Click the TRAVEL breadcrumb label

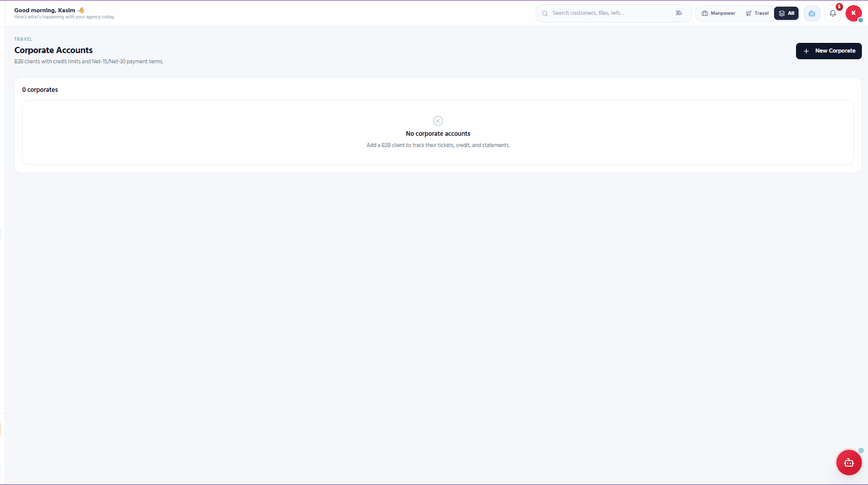click(23, 39)
